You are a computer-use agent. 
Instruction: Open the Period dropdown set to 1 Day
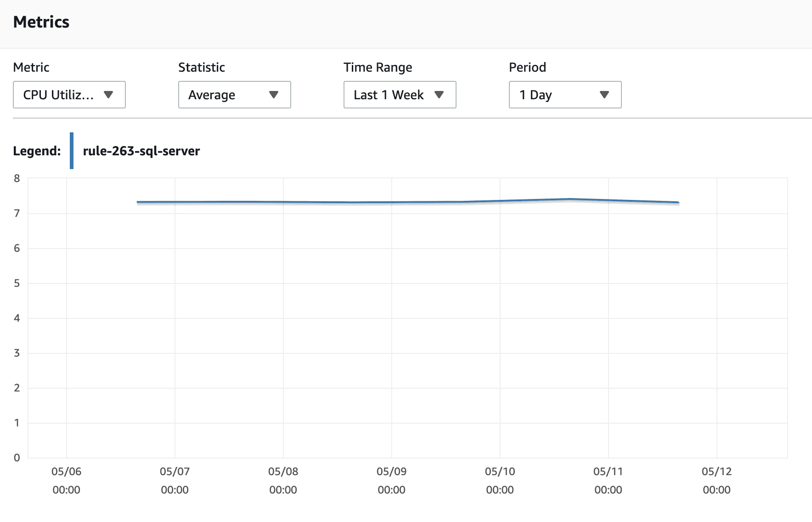click(565, 95)
